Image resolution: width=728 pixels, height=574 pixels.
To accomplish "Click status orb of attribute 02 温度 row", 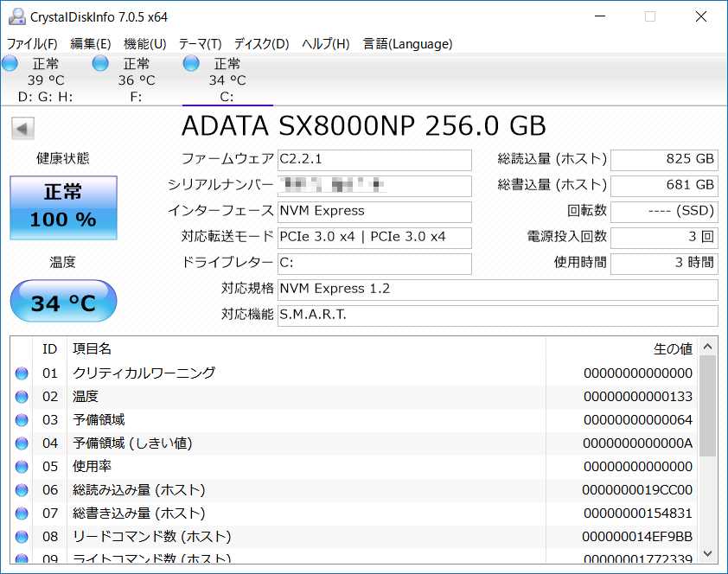I will tap(22, 396).
